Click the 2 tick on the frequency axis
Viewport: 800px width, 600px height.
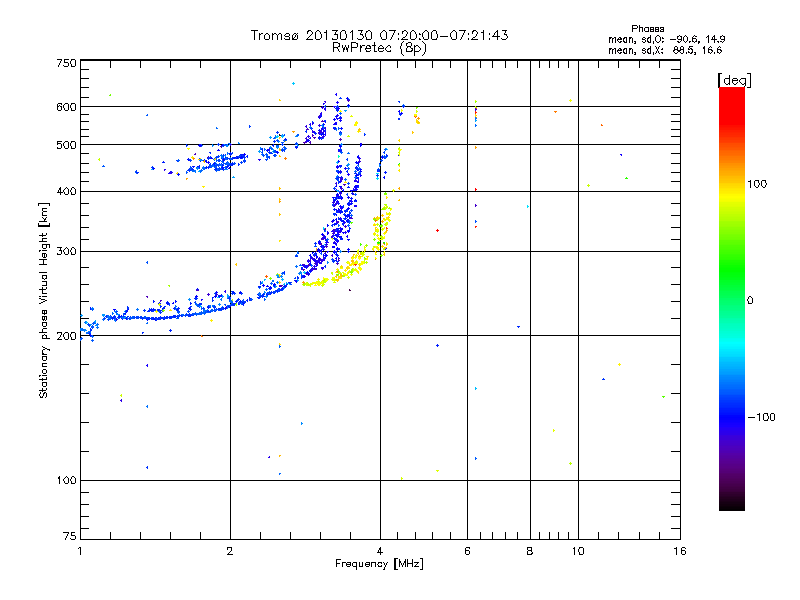coord(230,551)
